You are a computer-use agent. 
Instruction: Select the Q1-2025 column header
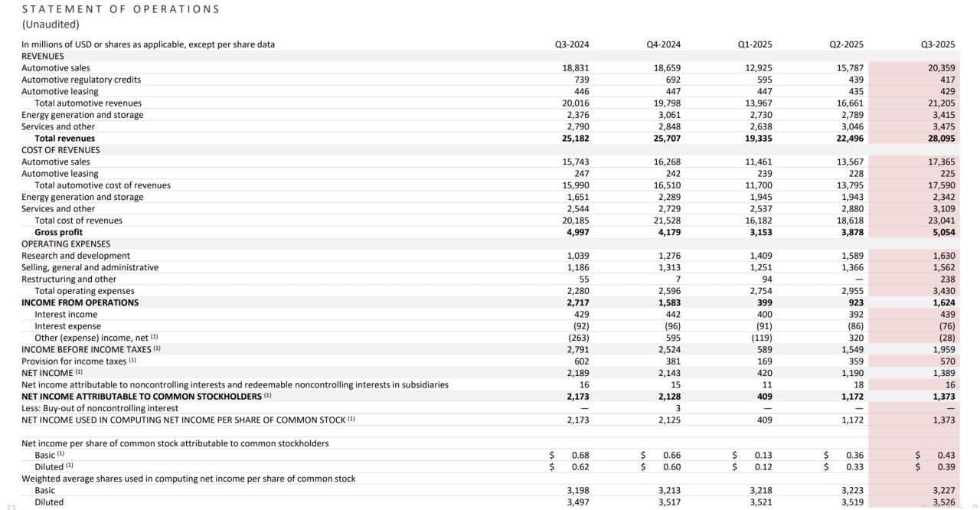pos(755,44)
